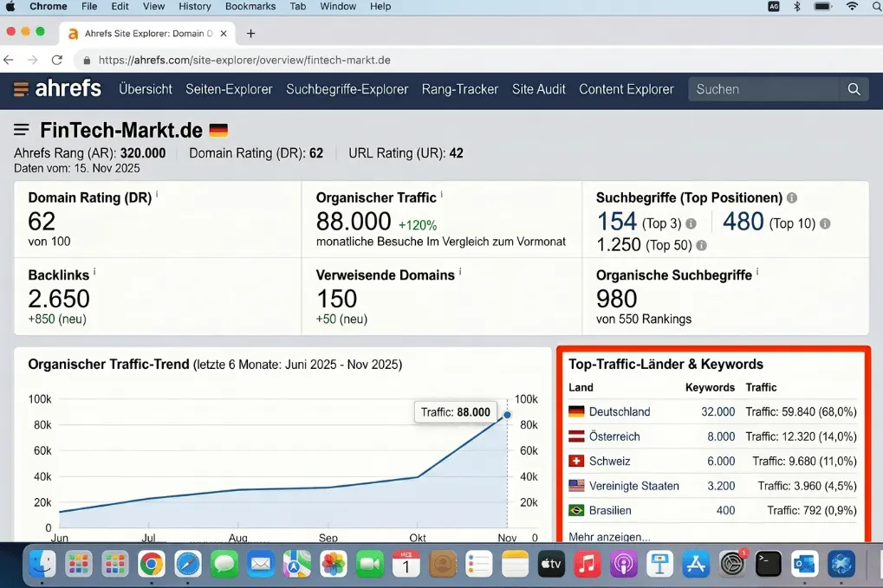Click Österreich's 8.000 keywords value
The width and height of the screenshot is (883, 588).
(x=721, y=436)
